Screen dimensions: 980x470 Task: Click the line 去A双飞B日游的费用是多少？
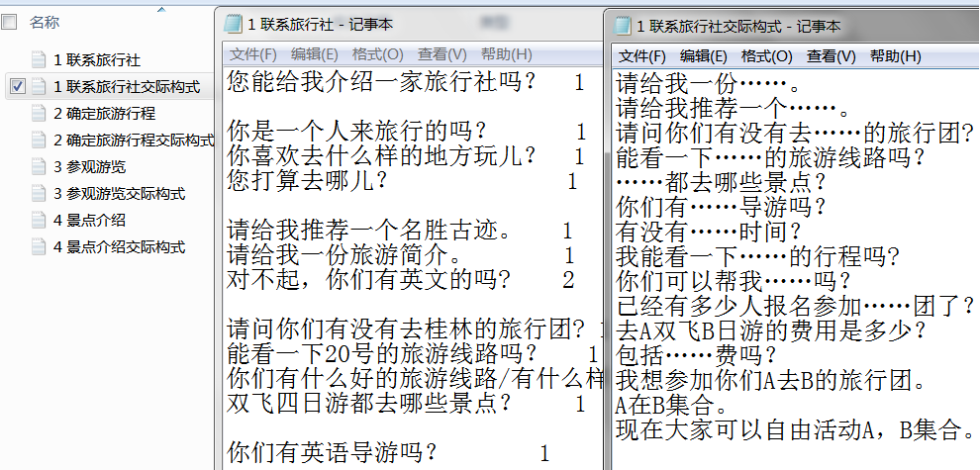770,330
